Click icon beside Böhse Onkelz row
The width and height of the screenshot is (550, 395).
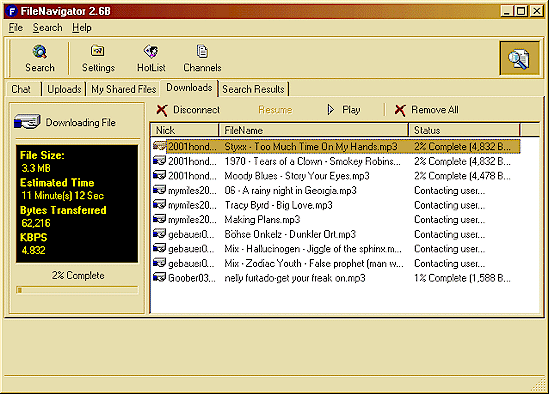[x=160, y=234]
